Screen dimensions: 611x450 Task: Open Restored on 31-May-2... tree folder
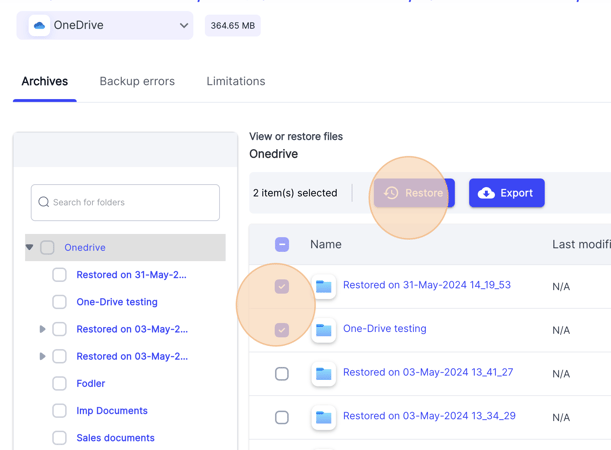coord(131,275)
